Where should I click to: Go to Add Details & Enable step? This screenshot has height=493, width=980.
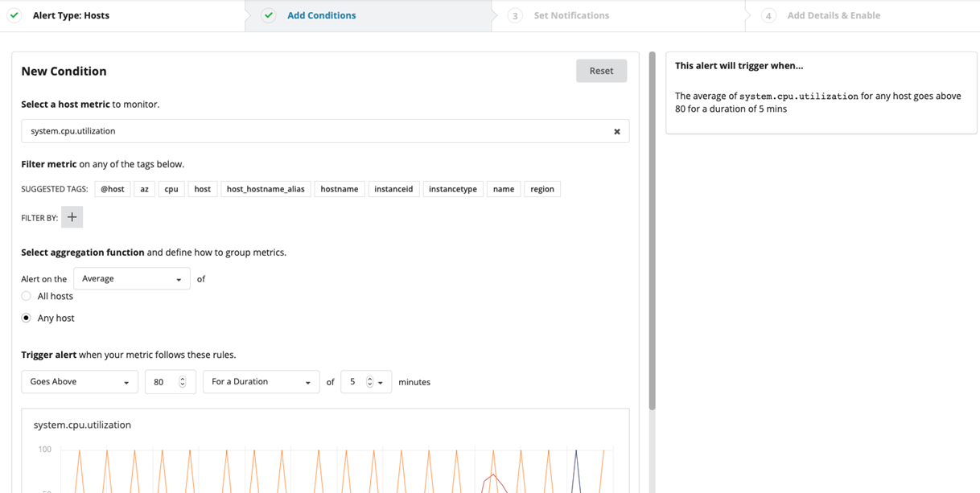tap(834, 15)
